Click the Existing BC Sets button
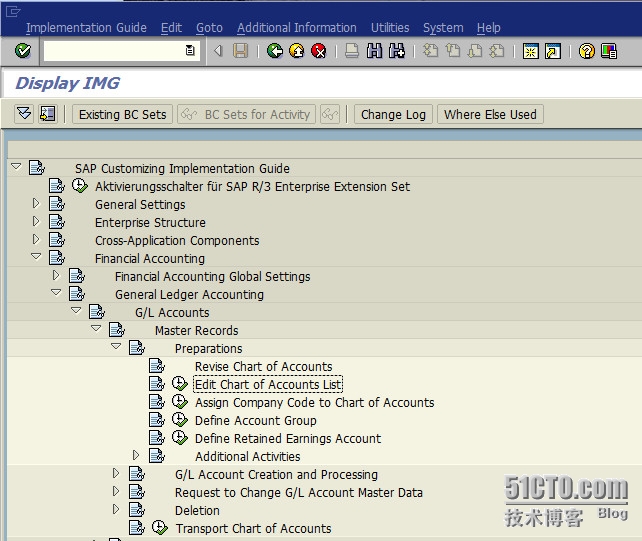Image resolution: width=642 pixels, height=541 pixels. click(x=122, y=114)
